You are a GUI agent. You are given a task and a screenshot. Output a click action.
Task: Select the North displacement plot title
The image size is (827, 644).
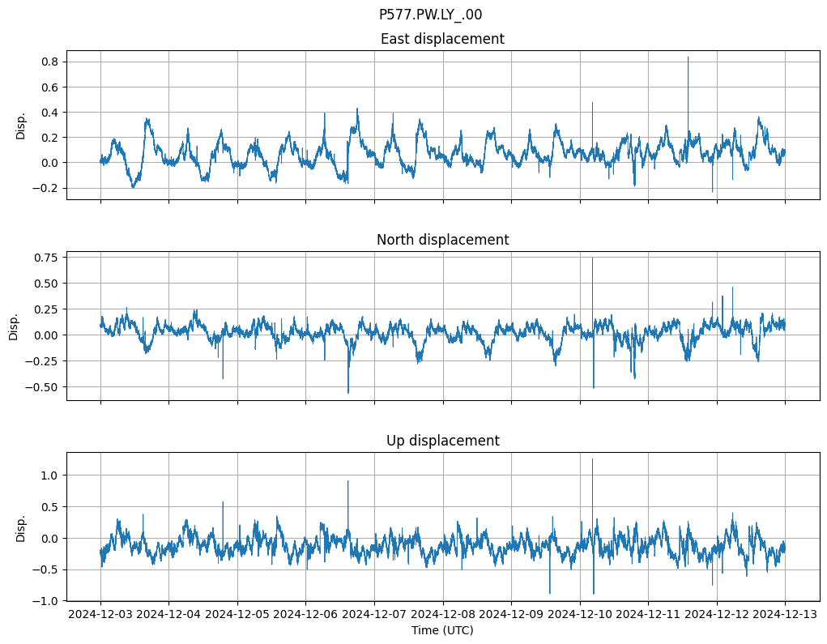pos(442,240)
